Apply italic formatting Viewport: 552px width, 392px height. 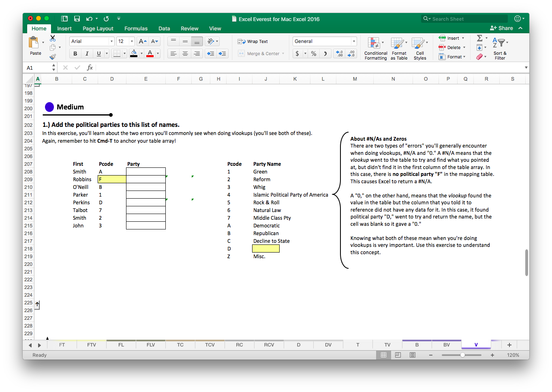pyautogui.click(x=87, y=53)
